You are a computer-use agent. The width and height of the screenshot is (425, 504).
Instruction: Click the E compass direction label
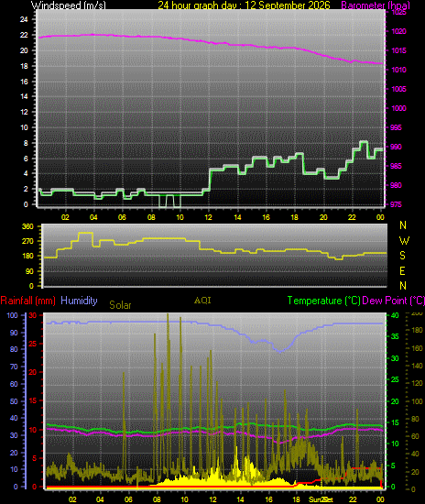pyautogui.click(x=402, y=271)
